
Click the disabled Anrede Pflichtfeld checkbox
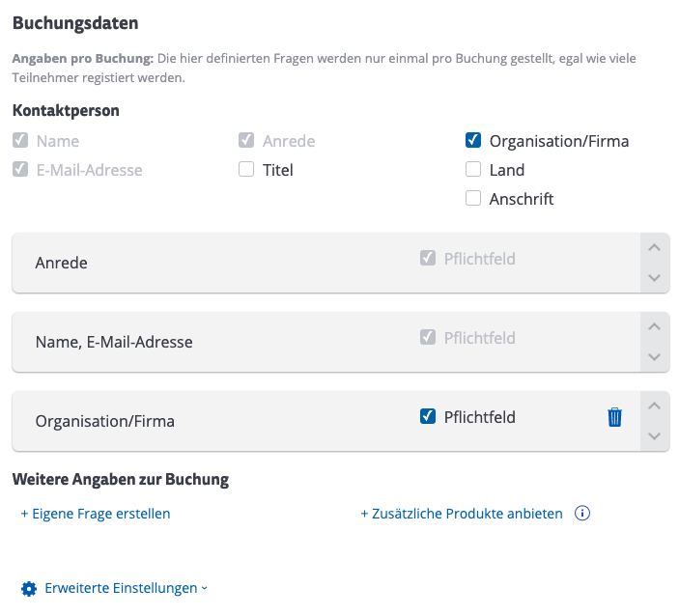point(428,259)
